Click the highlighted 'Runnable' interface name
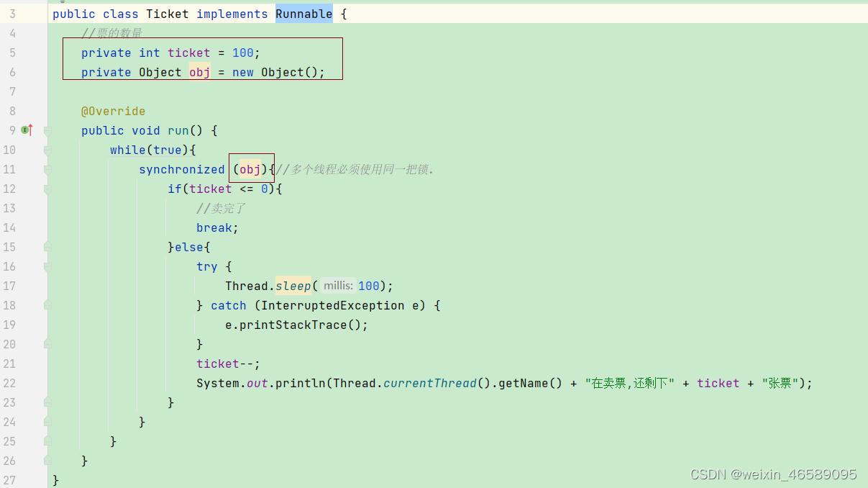 pyautogui.click(x=304, y=14)
